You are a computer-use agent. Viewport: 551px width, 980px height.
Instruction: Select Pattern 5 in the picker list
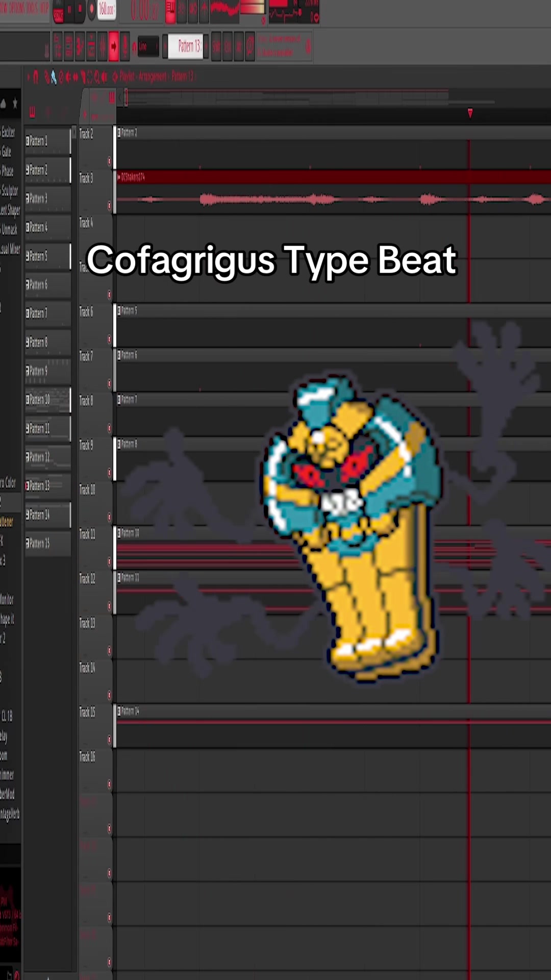48,256
